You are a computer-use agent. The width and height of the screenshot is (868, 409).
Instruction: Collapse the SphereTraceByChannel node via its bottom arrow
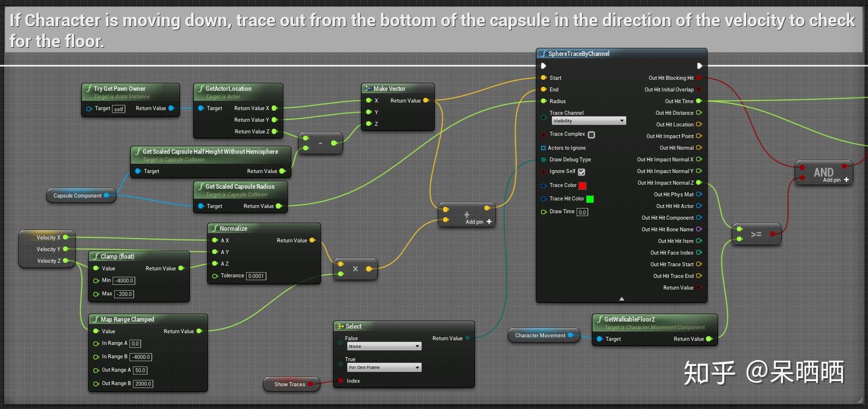(621, 298)
